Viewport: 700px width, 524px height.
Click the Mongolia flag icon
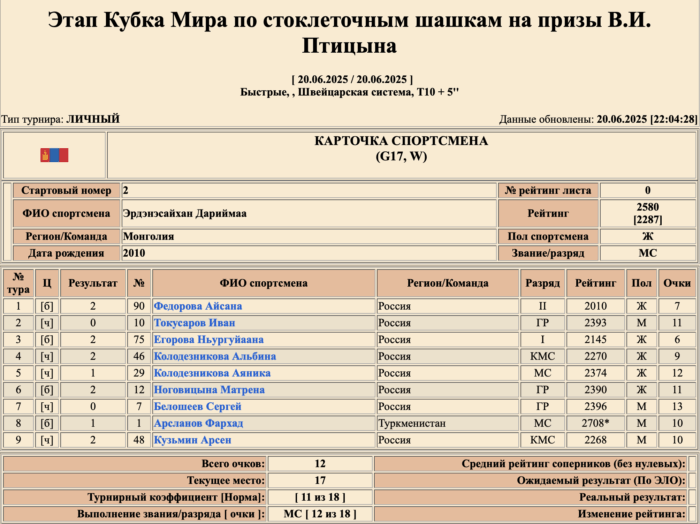coord(53,155)
